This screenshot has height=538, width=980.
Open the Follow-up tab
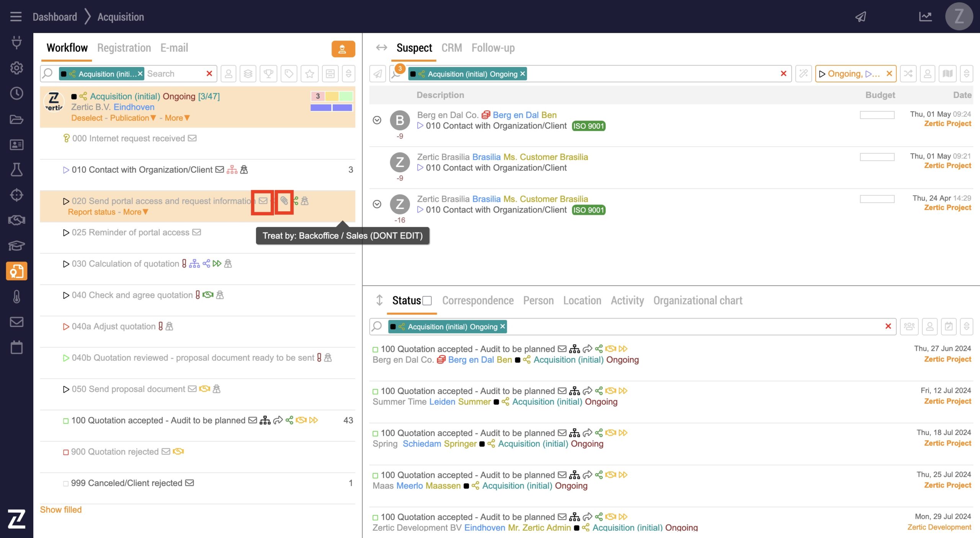tap(493, 48)
